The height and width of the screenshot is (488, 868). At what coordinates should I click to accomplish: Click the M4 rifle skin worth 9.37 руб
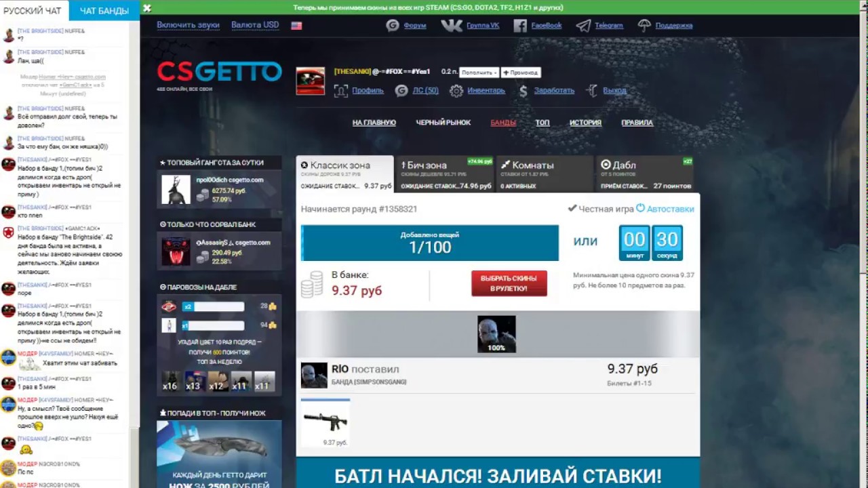pos(325,422)
